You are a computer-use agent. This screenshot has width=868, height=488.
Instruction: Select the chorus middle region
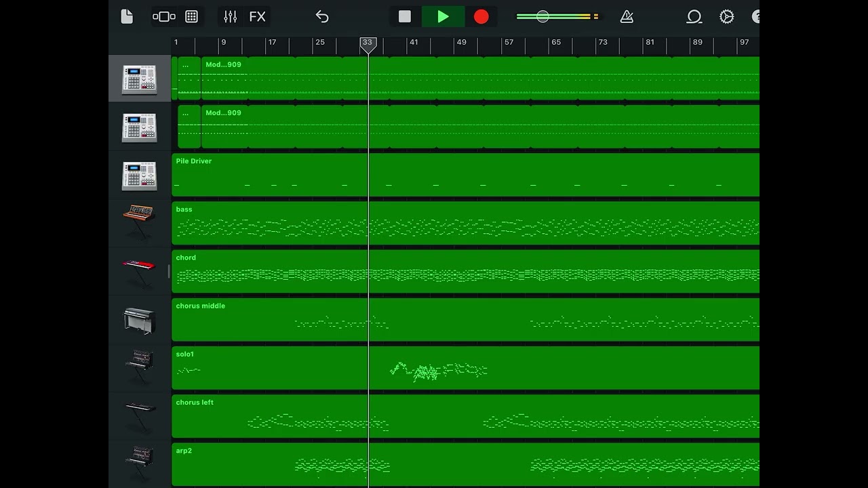[465, 320]
